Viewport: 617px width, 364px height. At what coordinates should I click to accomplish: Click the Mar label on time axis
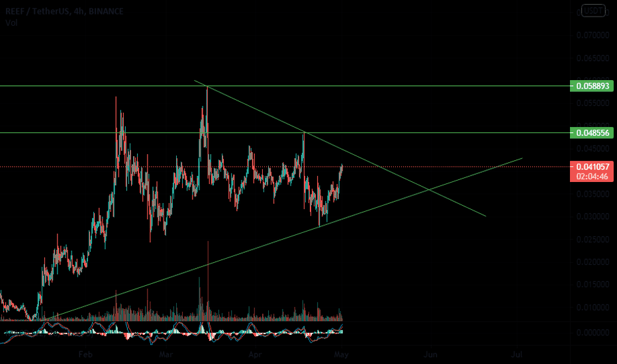coord(166,355)
